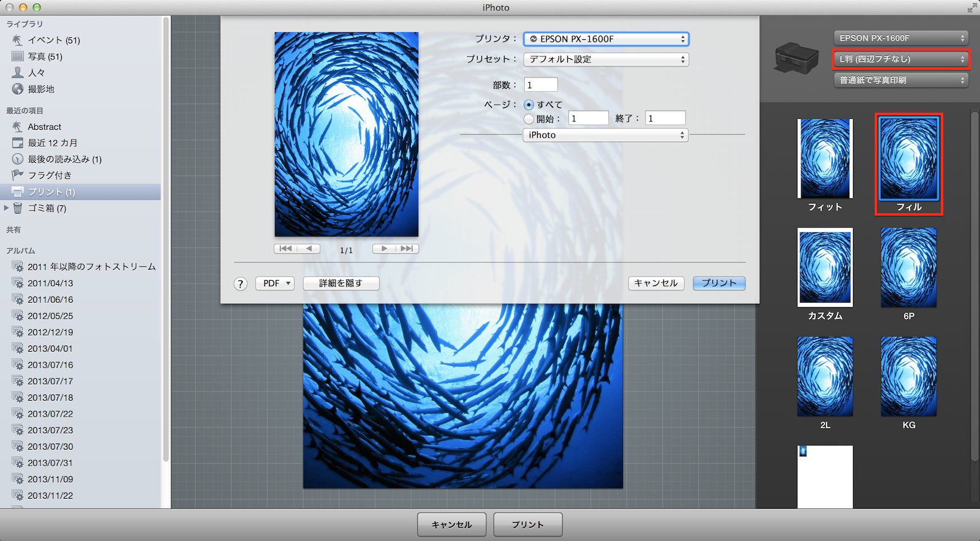Select the 2013/07/16 album in sidebar
Viewport: 980px width, 541px height.
pyautogui.click(x=50, y=365)
